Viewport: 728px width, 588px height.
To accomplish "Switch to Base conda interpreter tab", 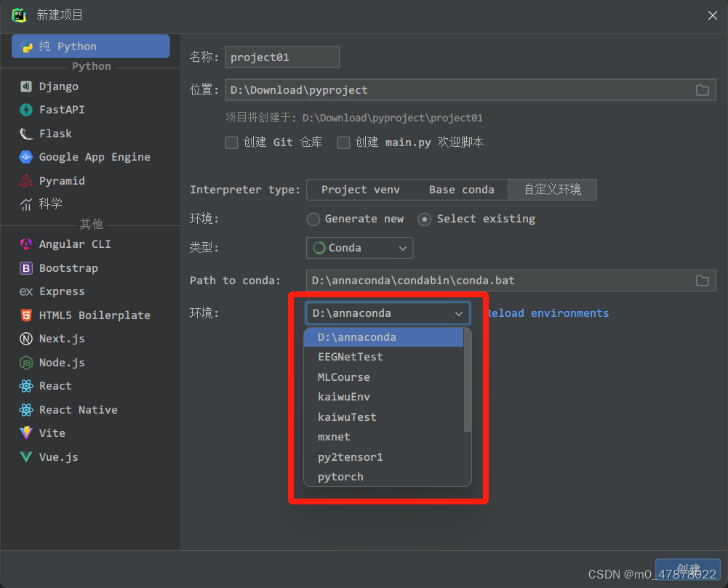I will pos(461,189).
